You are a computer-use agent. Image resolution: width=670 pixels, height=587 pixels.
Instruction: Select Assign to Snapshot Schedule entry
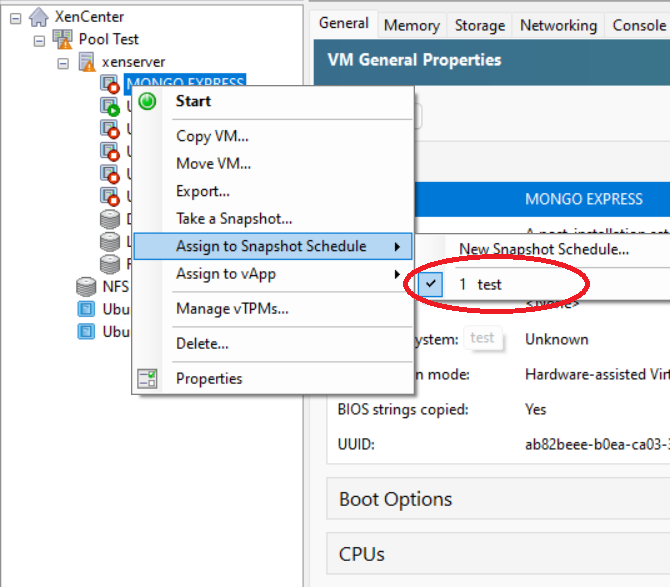[273, 247]
